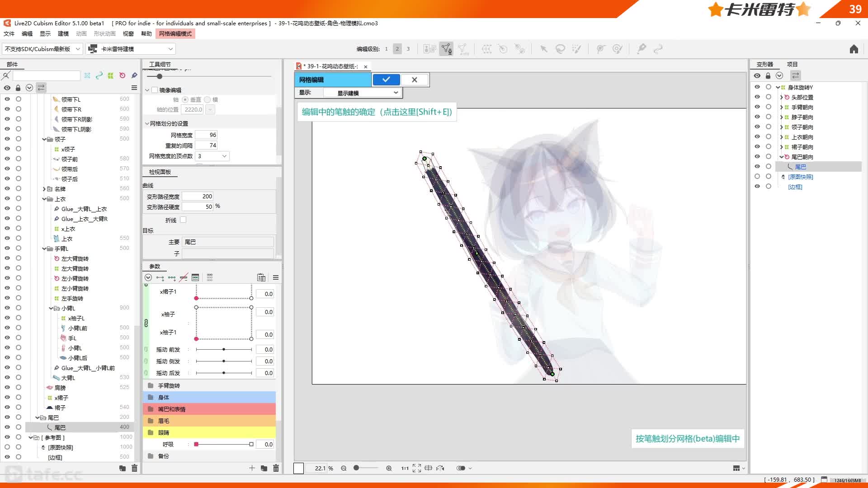Screen dimensions: 868x488
Task: Filter parts by glue pen icon
Action: tap(134, 75)
